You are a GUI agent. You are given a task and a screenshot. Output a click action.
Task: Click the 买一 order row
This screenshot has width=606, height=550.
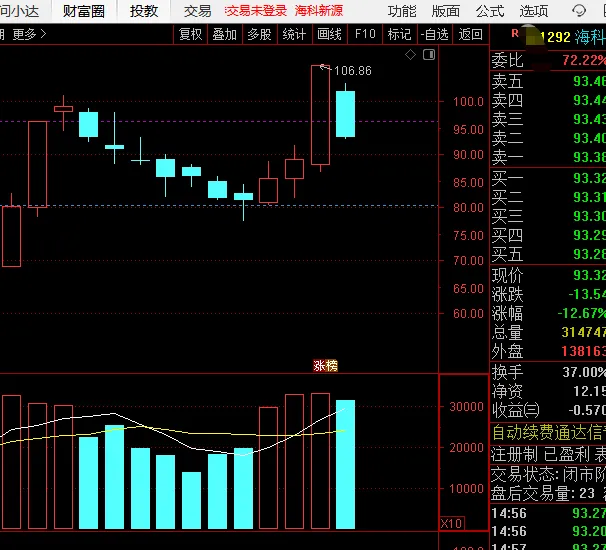click(x=548, y=178)
